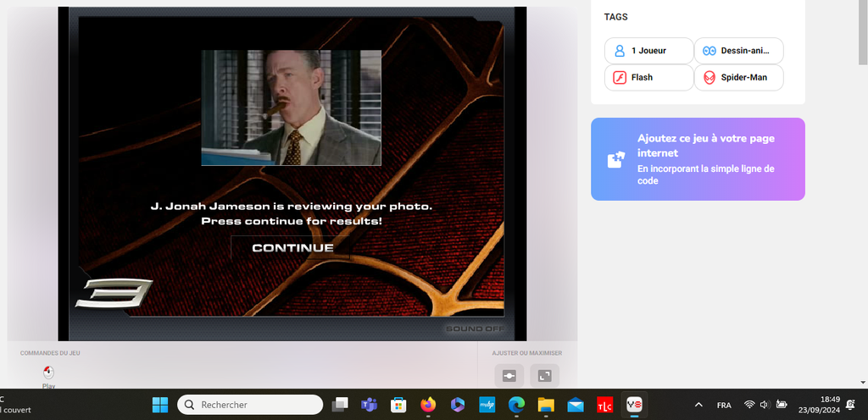
Task: Click the puzzle piece embed icon
Action: click(x=616, y=160)
